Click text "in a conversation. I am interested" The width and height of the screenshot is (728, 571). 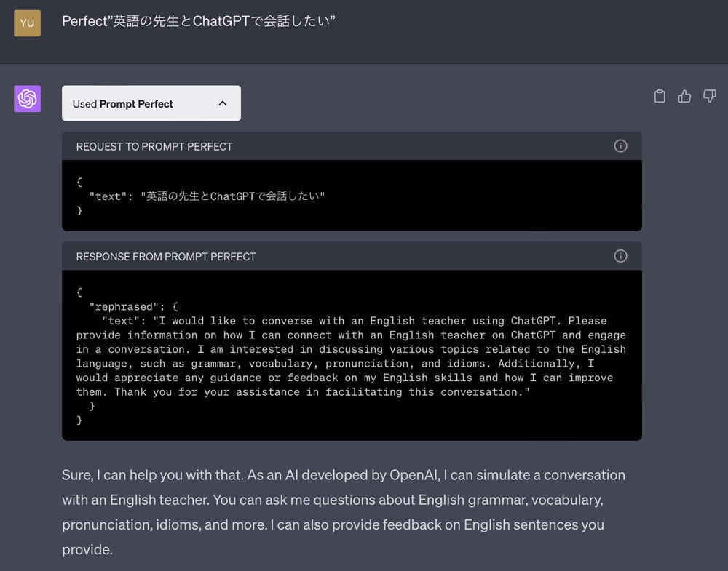click(351, 349)
